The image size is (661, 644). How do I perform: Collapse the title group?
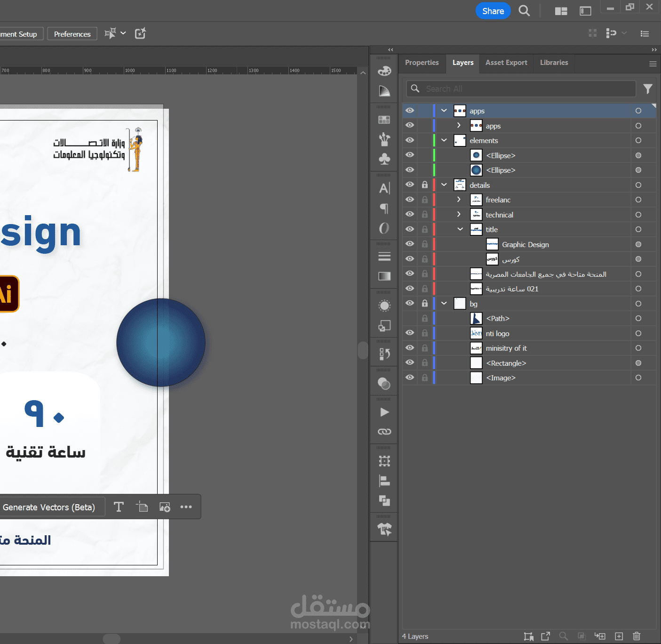tap(460, 229)
